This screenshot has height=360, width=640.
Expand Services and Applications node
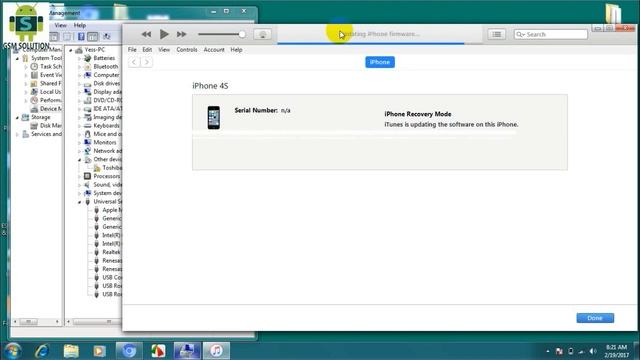pos(18,134)
